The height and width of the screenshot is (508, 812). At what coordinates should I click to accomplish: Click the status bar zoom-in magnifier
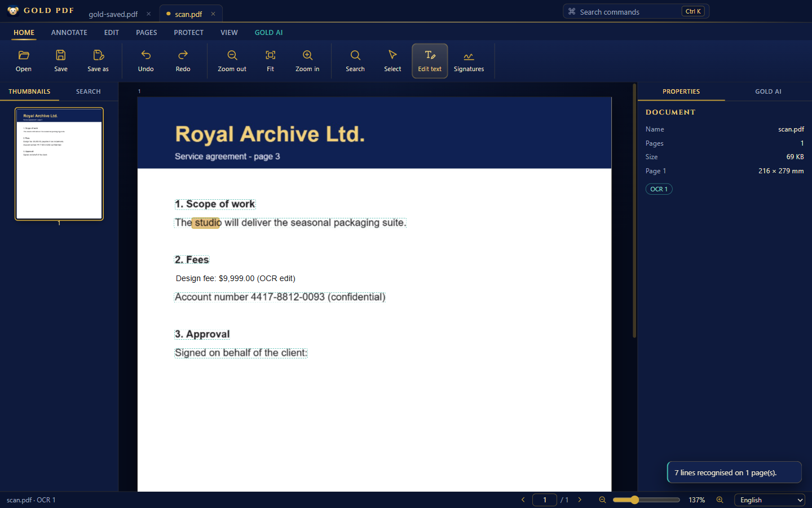[x=720, y=500]
